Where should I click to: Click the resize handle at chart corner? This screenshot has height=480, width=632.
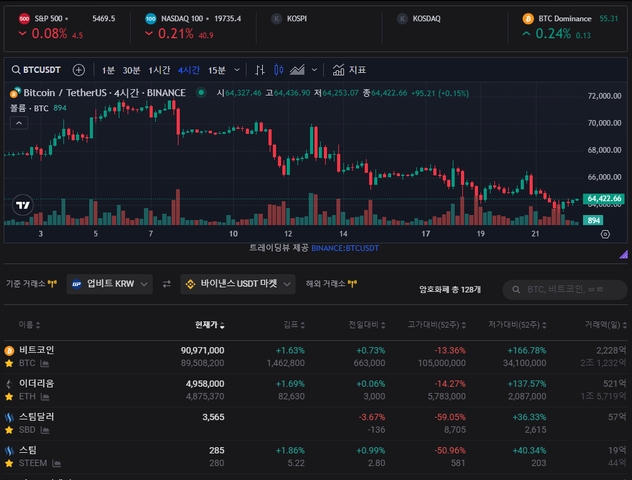tap(624, 254)
